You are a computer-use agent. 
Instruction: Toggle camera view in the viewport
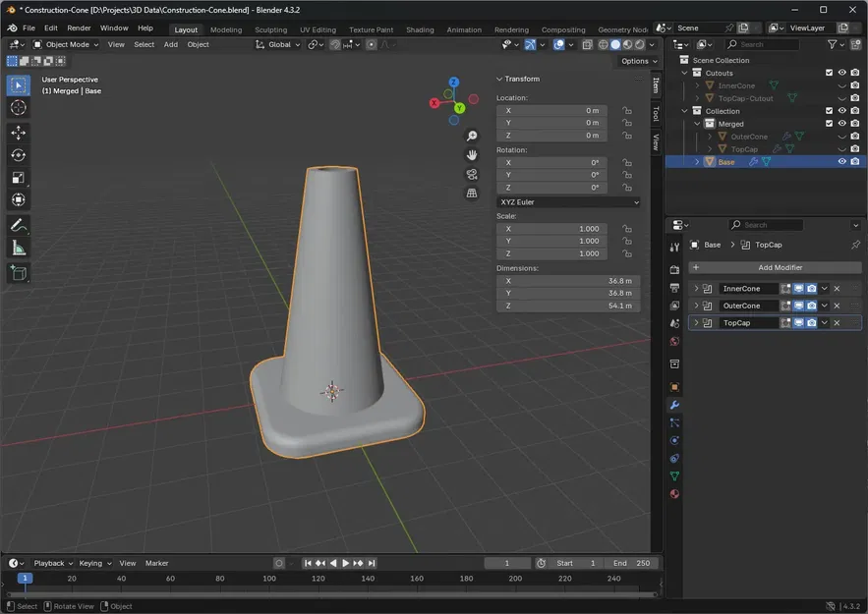472,174
